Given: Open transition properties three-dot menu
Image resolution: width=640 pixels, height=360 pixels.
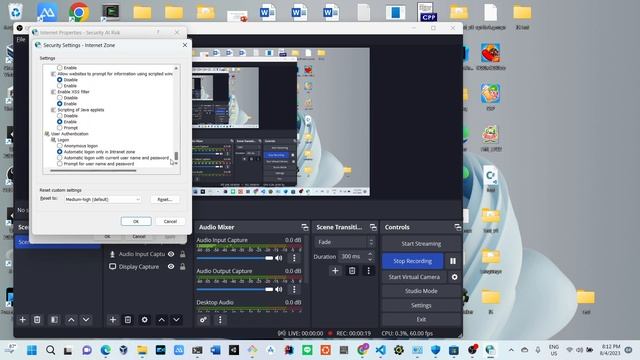Looking at the screenshot, I should 369,271.
